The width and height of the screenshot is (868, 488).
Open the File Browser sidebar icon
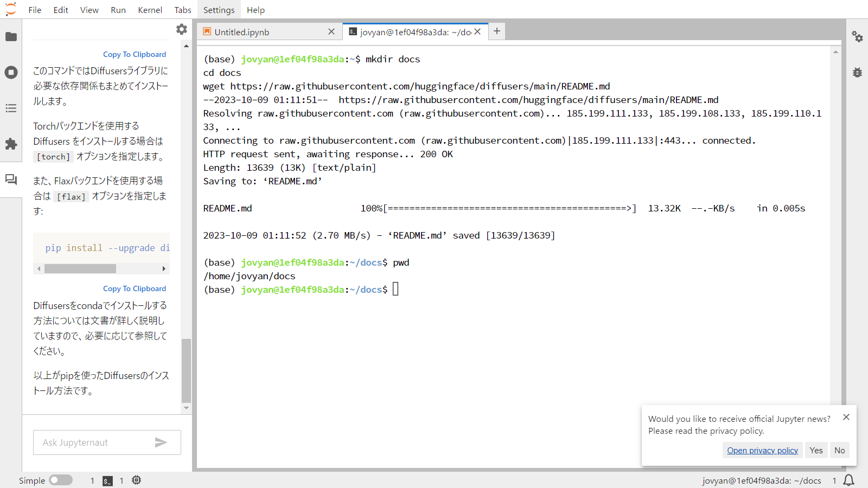[x=11, y=37]
